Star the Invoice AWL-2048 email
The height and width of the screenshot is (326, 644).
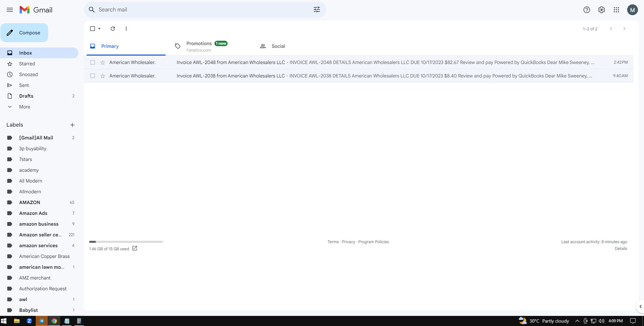click(x=103, y=62)
